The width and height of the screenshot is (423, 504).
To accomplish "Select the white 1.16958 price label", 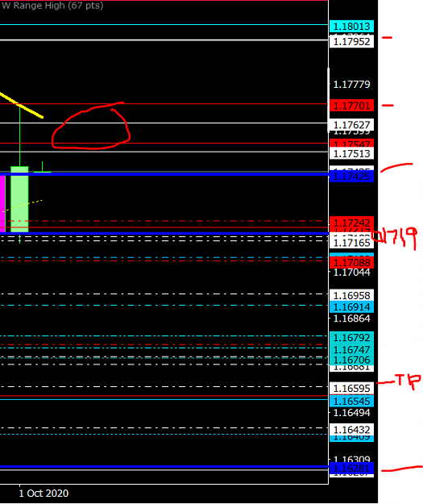I will 352,295.
